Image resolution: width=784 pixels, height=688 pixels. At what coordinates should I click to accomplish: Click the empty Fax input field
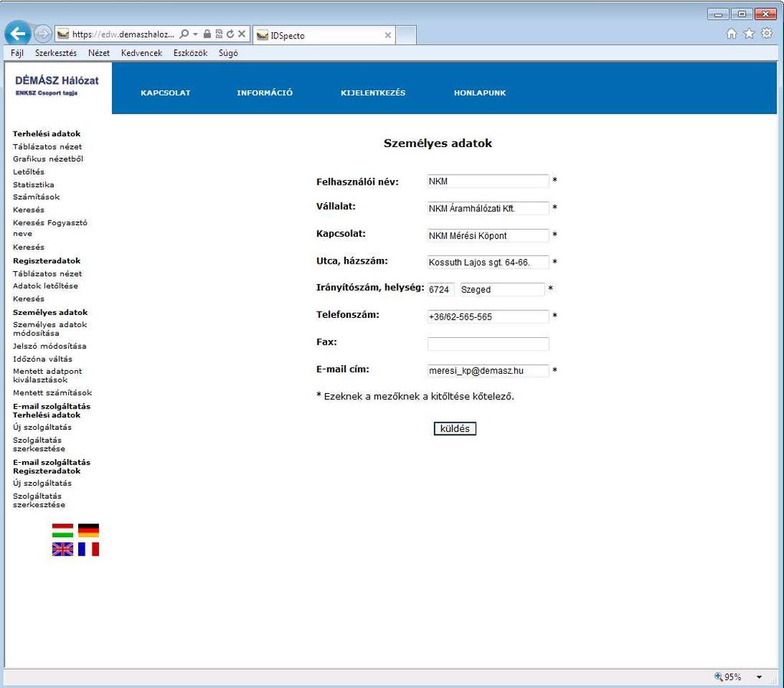point(488,343)
